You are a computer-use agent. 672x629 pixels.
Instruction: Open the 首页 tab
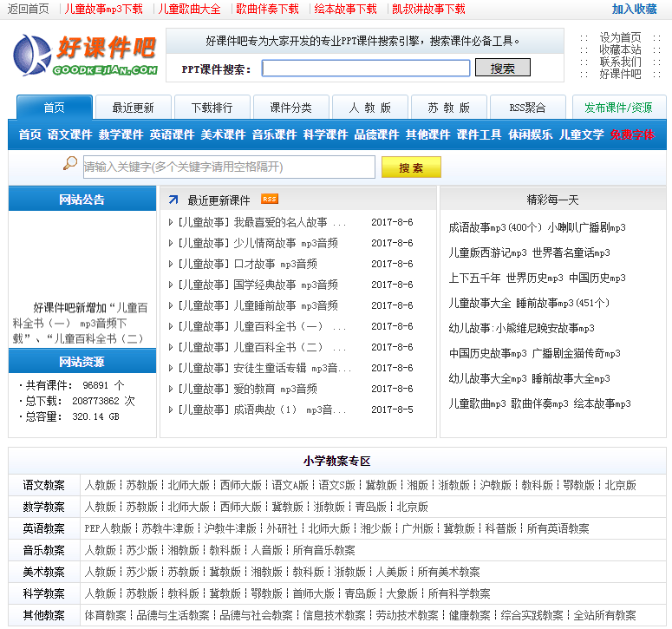pos(55,108)
